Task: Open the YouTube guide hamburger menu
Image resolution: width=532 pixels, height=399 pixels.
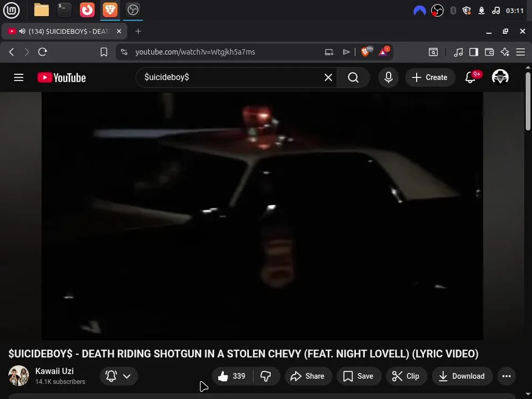Action: 19,78
